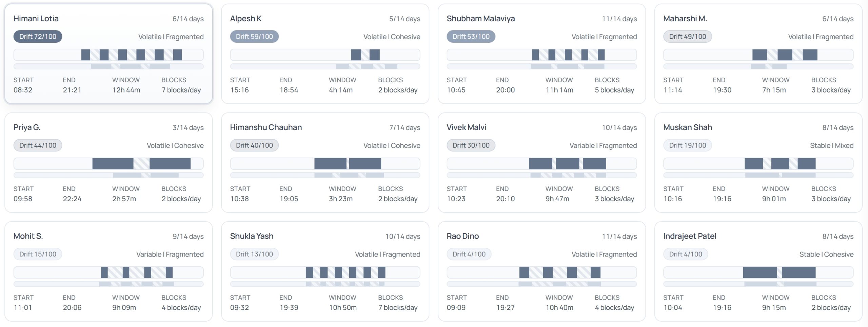
Task: Open Himani Lotia's card by name
Action: 36,19
